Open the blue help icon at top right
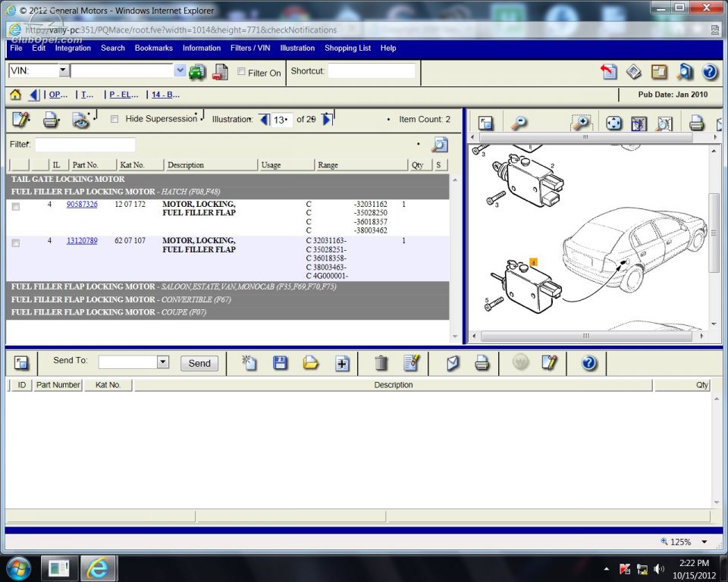728x582 pixels. [x=710, y=72]
